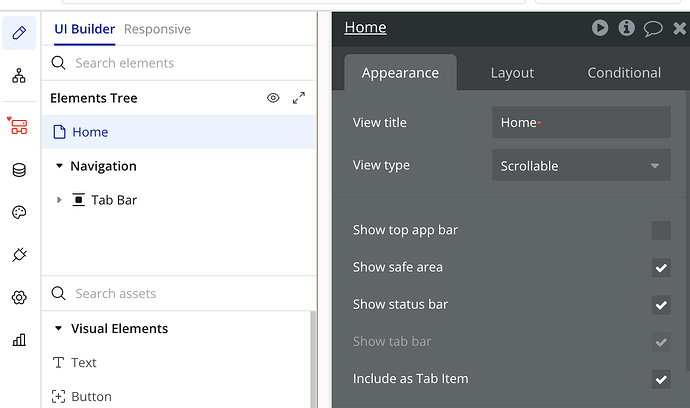Collapse the Navigation group in Elements Tree

(x=59, y=166)
